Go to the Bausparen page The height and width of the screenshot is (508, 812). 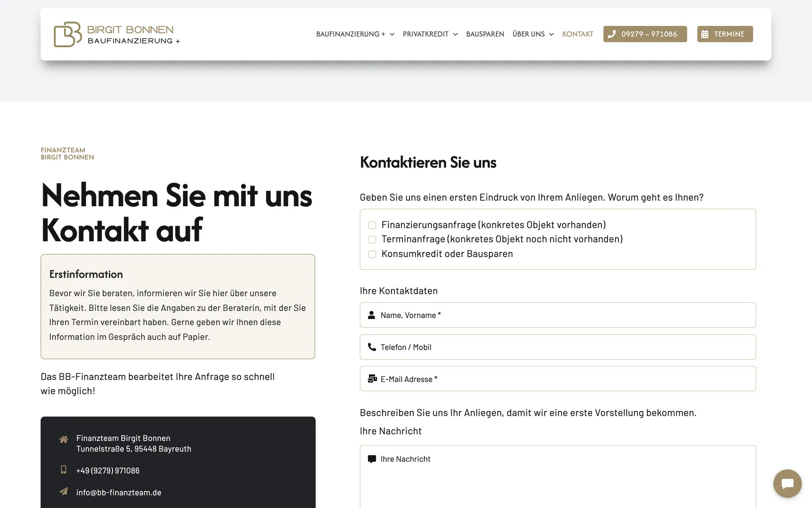coord(485,34)
